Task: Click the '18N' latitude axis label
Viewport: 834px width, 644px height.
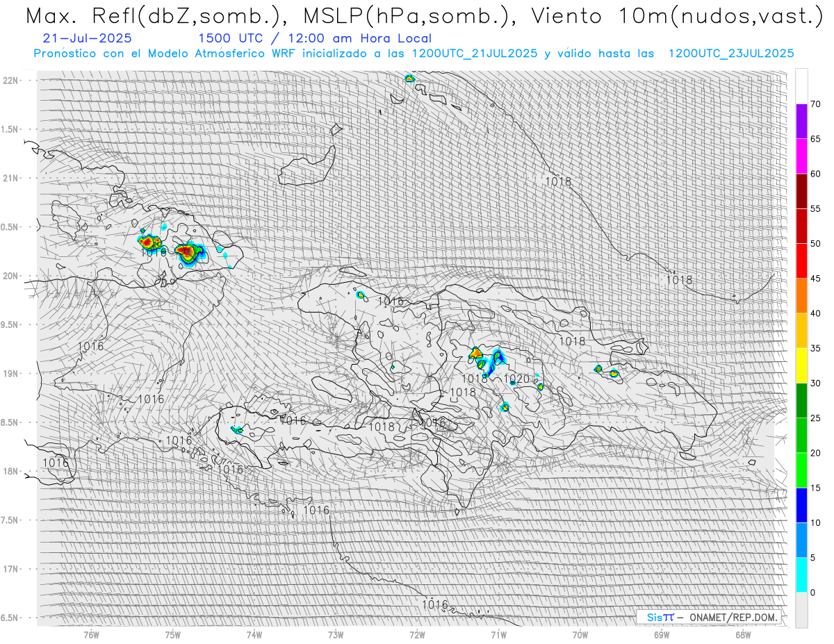Action: (11, 471)
